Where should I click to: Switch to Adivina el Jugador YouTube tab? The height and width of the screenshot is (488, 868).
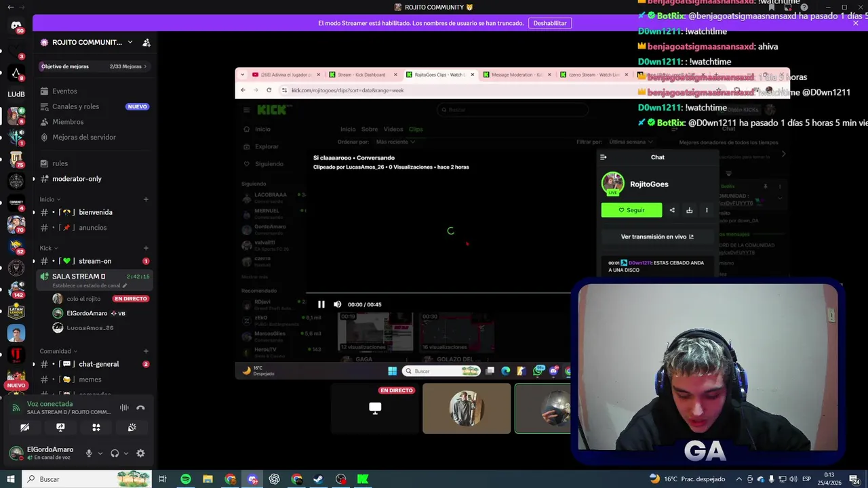coord(285,75)
